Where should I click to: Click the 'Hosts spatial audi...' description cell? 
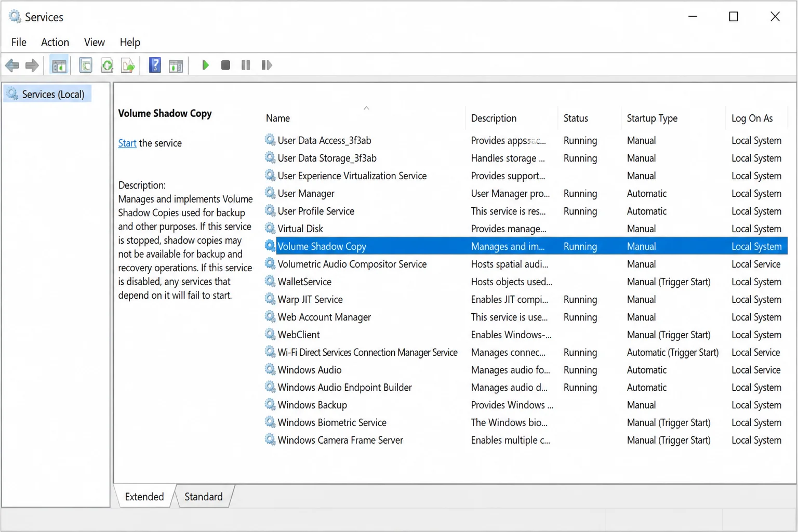click(x=509, y=264)
